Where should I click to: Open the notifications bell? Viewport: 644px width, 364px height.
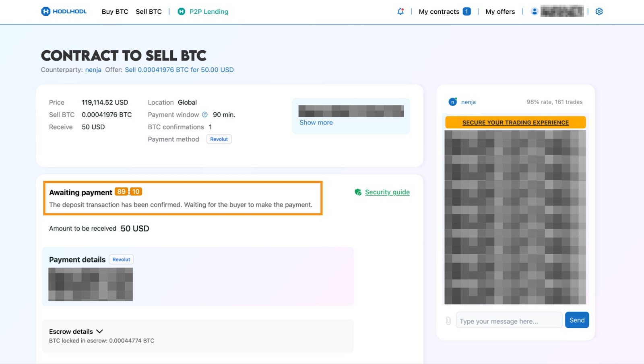400,11
